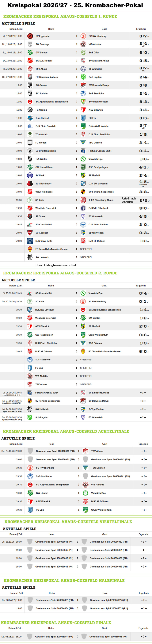Screen dimensions: 152x644
Task: Click the SV Heek club emblem
Action: click(30, 175)
